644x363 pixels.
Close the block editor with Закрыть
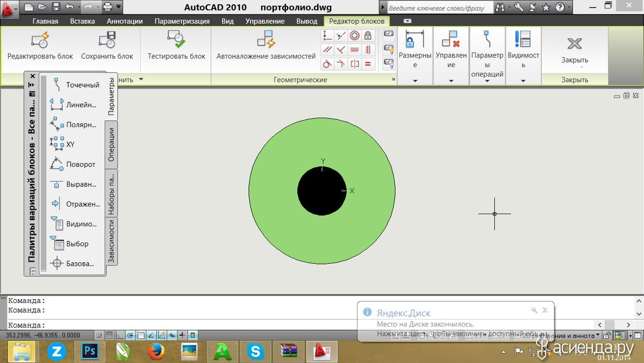(x=575, y=50)
